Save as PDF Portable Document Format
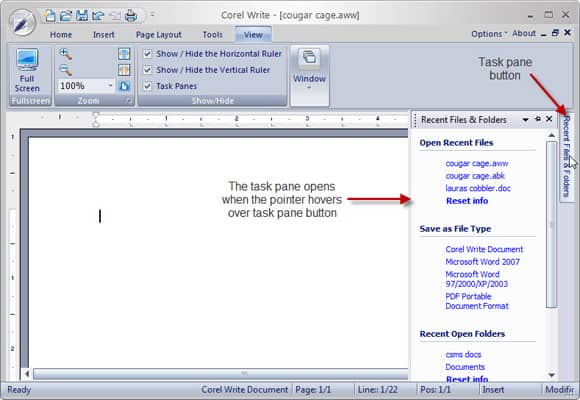The height and width of the screenshot is (400, 580). [x=477, y=301]
